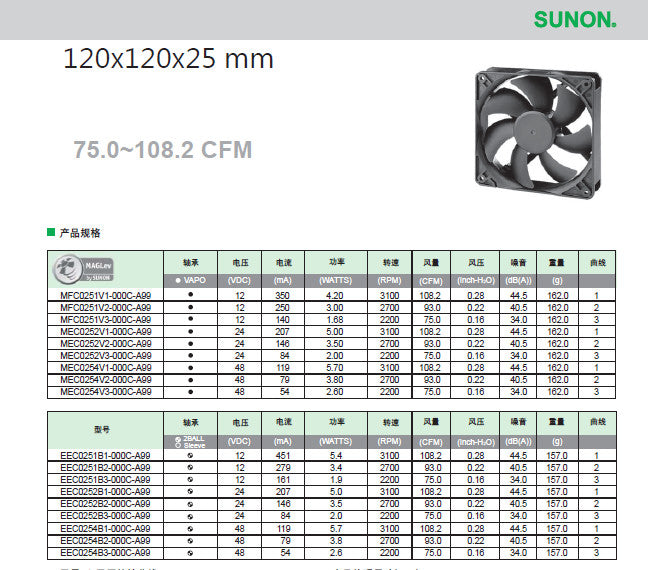
Task: Click model MFC0251V1-000C-A99
Action: click(x=105, y=296)
